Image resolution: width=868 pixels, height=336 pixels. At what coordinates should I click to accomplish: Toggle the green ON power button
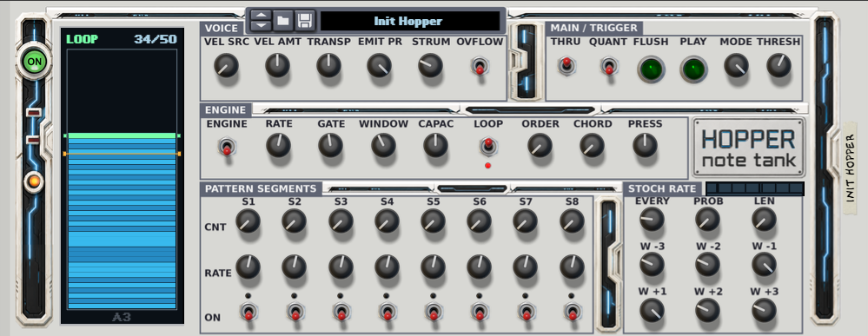tap(35, 62)
